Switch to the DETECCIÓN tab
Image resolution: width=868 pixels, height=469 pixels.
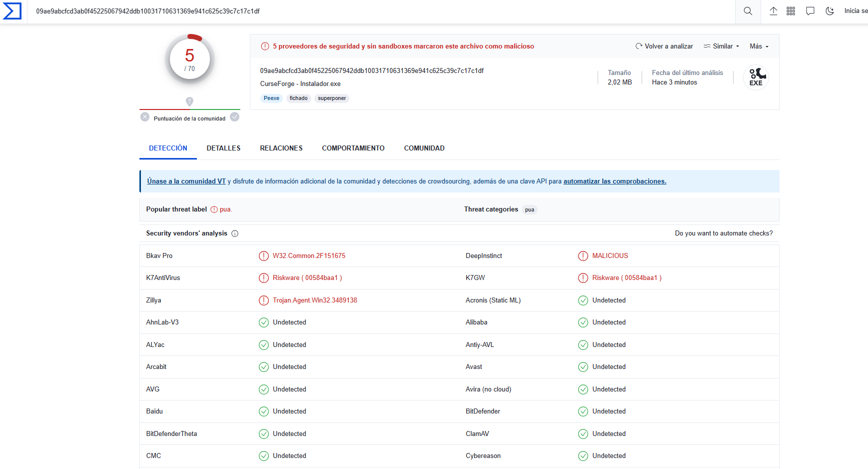point(168,148)
